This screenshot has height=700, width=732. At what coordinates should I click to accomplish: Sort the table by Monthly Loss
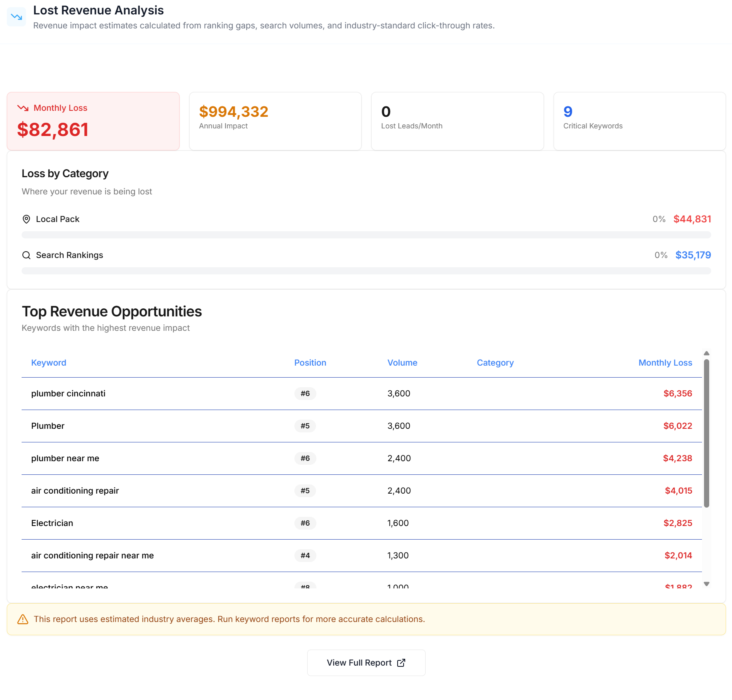point(665,363)
